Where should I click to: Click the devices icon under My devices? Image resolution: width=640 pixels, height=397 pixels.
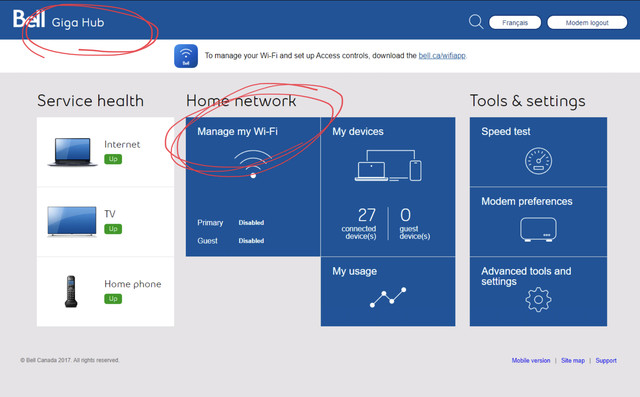tap(388, 165)
